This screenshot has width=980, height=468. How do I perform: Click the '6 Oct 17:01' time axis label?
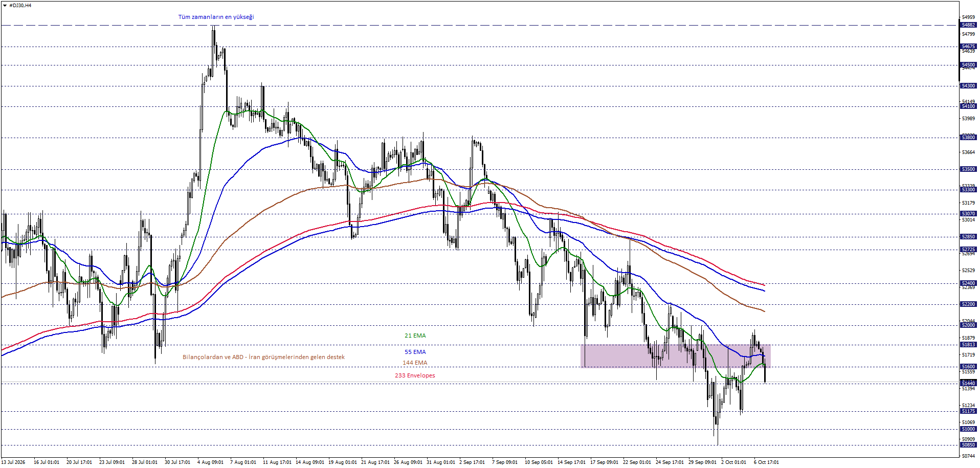tap(766, 462)
